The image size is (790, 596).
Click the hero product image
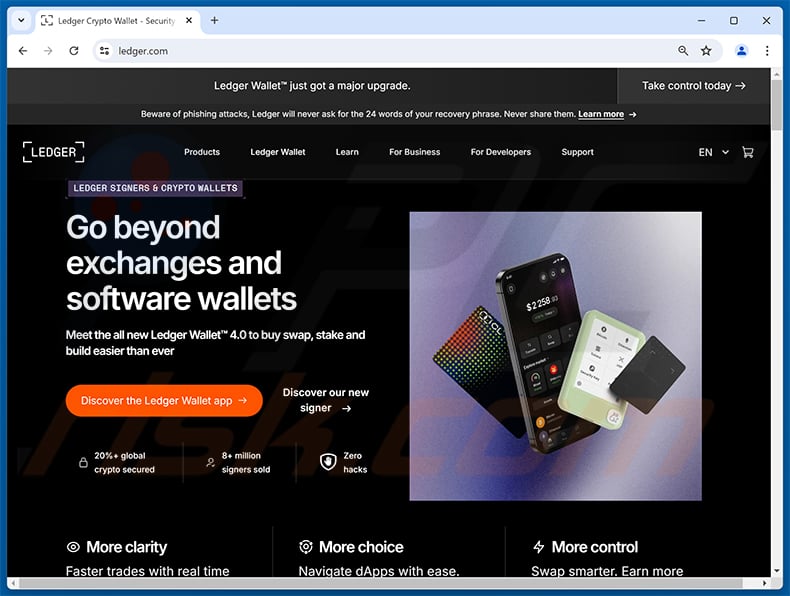(555, 356)
